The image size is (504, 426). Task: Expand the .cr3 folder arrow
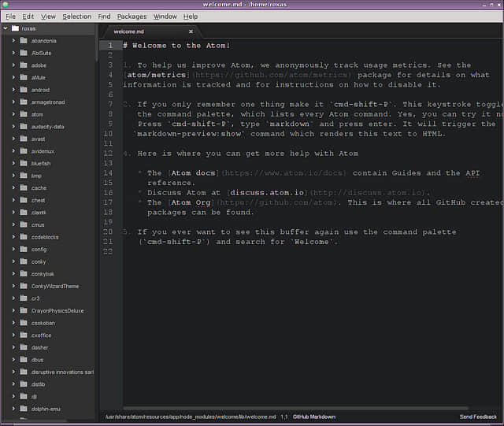tap(13, 298)
